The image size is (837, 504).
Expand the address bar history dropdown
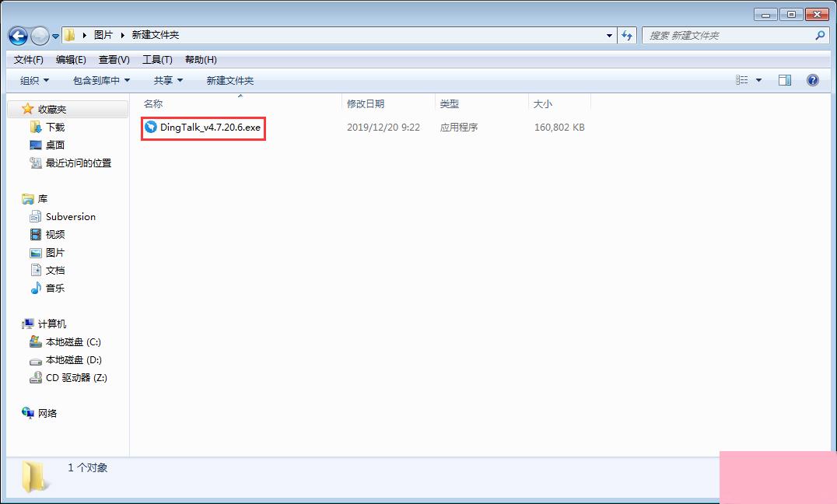tap(609, 36)
